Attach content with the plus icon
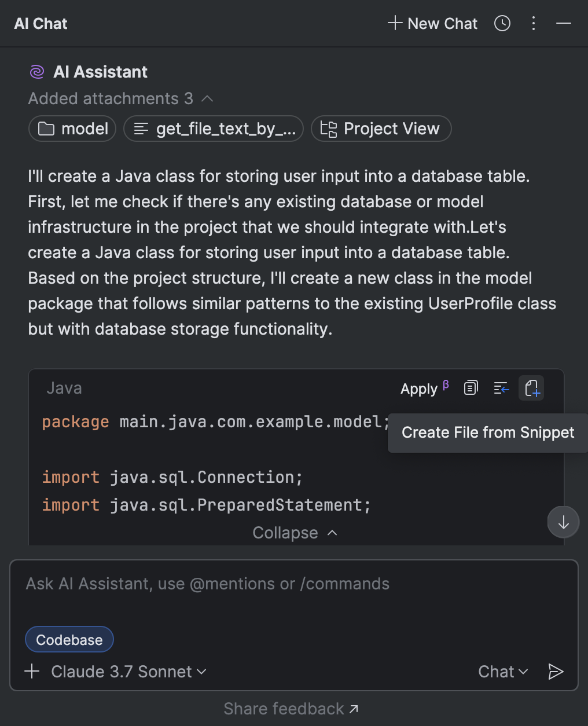Image resolution: width=588 pixels, height=726 pixels. click(x=32, y=672)
